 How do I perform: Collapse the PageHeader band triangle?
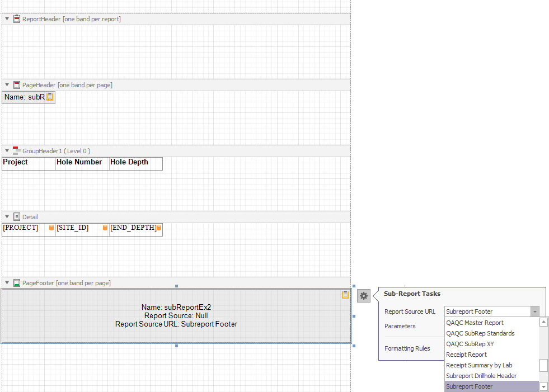point(7,84)
